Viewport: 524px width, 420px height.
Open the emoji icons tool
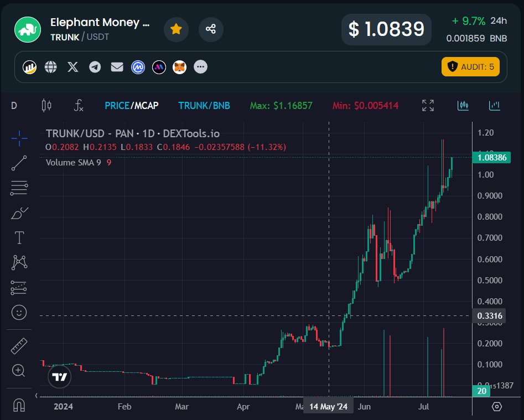tap(19, 313)
